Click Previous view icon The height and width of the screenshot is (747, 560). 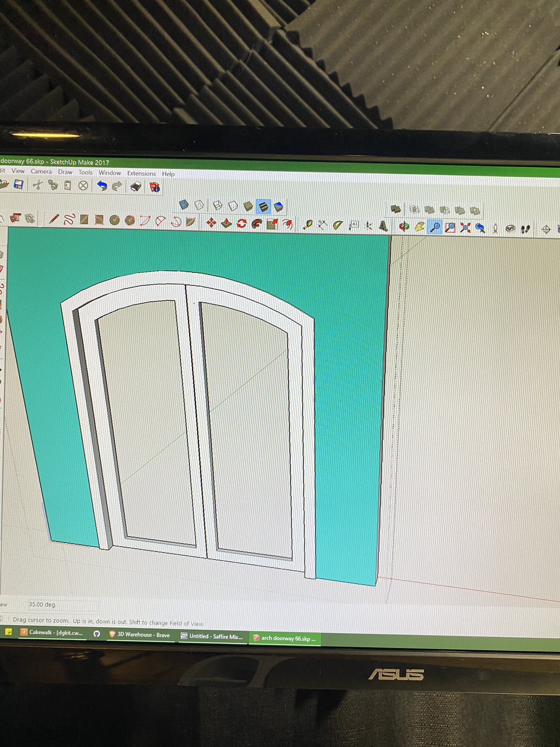tap(480, 229)
